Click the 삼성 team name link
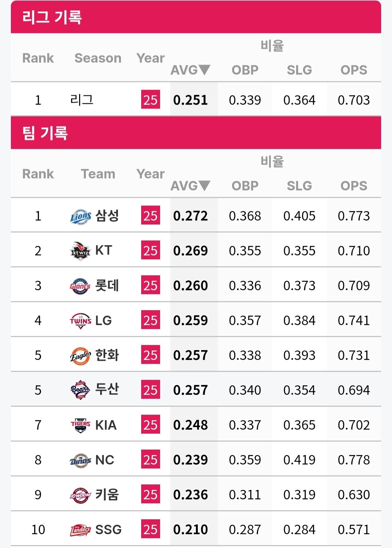The height and width of the screenshot is (548, 392). point(107,216)
